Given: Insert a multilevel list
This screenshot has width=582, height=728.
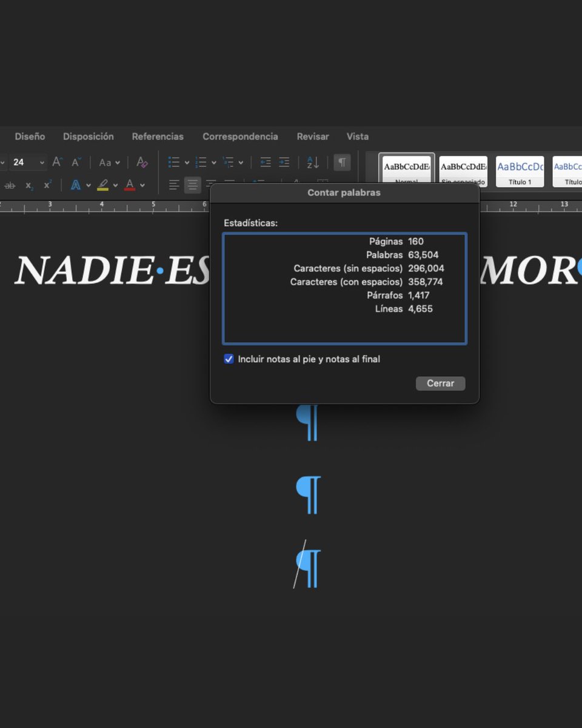Looking at the screenshot, I should pyautogui.click(x=228, y=162).
